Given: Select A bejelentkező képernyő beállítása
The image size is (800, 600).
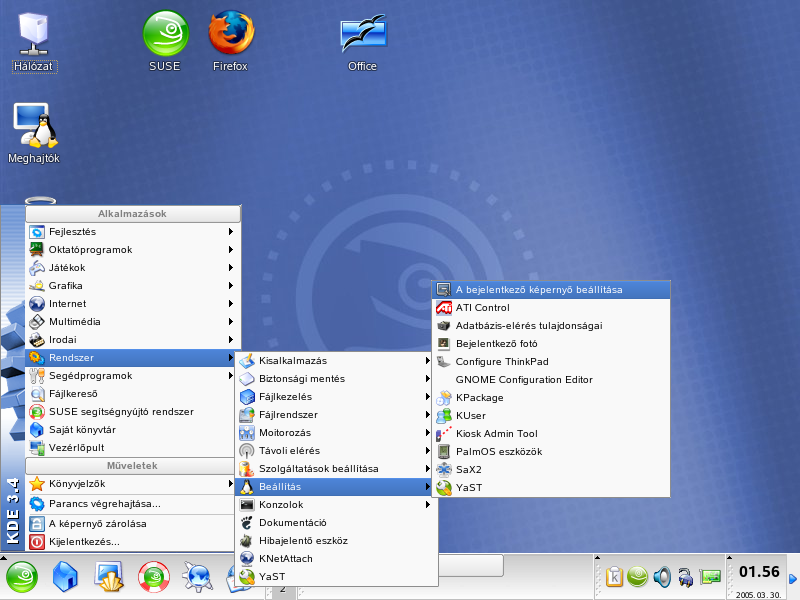Looking at the screenshot, I should [x=551, y=290].
